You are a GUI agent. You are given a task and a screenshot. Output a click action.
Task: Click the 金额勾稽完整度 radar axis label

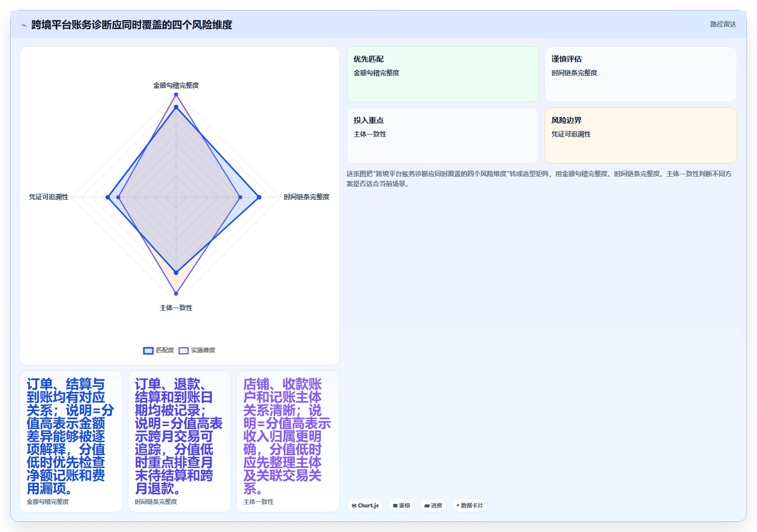(x=176, y=85)
